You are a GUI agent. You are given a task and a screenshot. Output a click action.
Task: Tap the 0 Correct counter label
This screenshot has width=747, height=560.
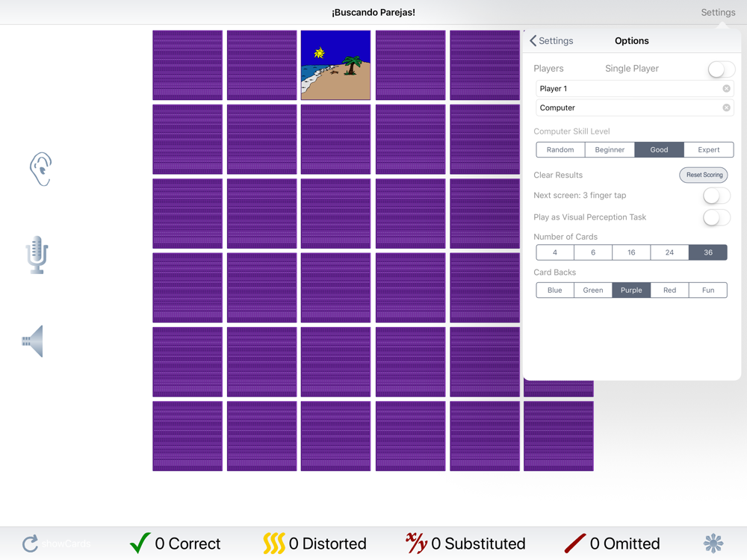[187, 544]
